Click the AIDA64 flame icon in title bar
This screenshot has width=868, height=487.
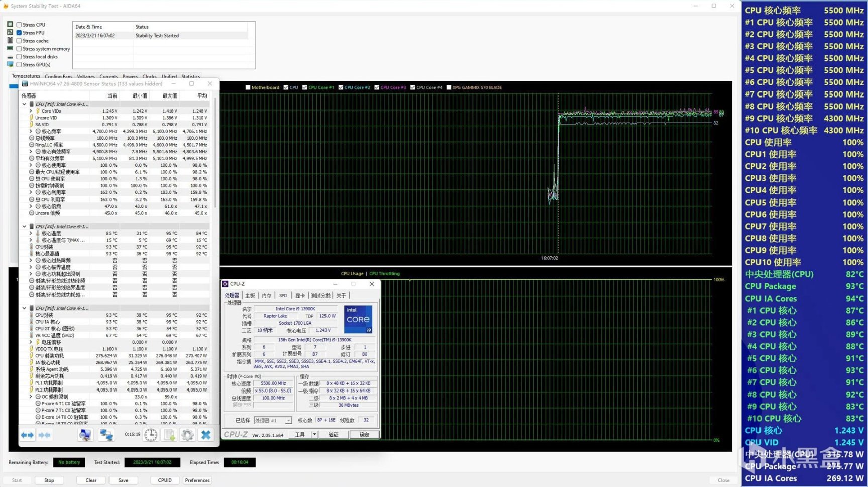[6, 6]
